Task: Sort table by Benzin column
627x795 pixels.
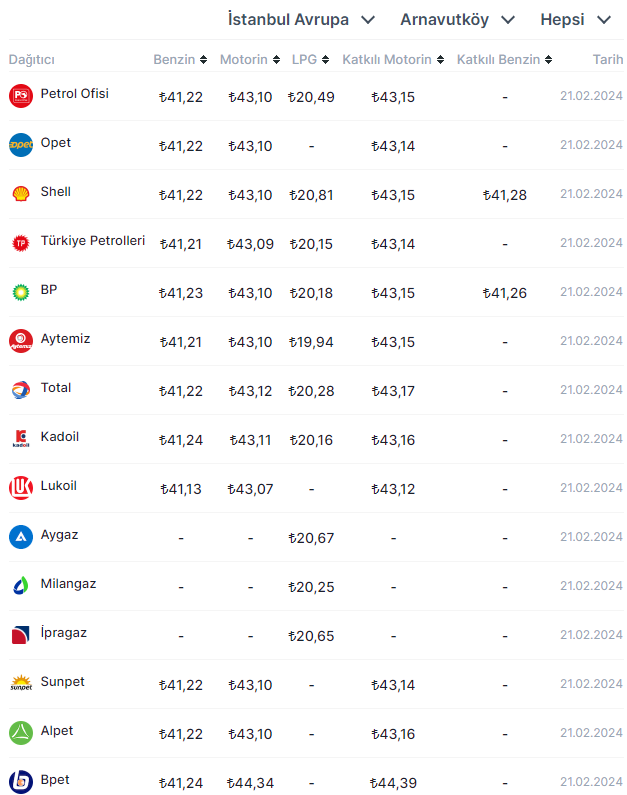Action: tap(180, 60)
